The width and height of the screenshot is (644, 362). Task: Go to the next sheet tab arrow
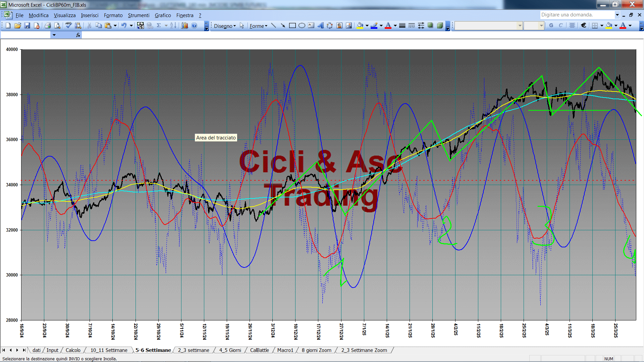tap(17, 350)
